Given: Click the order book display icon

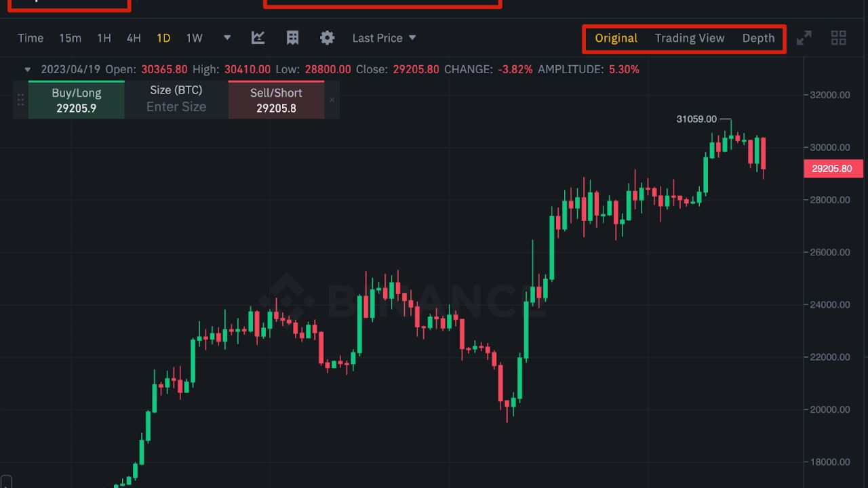Looking at the screenshot, I should pyautogui.click(x=292, y=38).
